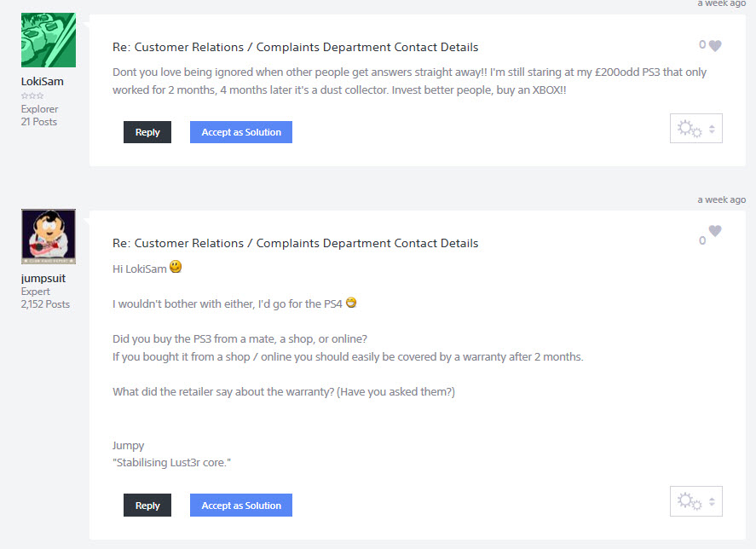Expand the gear options menu on jumpsuit's post

(x=695, y=501)
